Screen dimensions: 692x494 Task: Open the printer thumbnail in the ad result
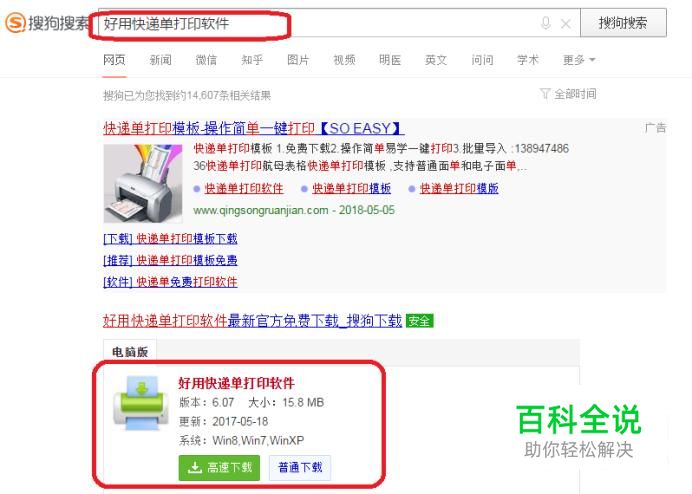click(x=143, y=183)
